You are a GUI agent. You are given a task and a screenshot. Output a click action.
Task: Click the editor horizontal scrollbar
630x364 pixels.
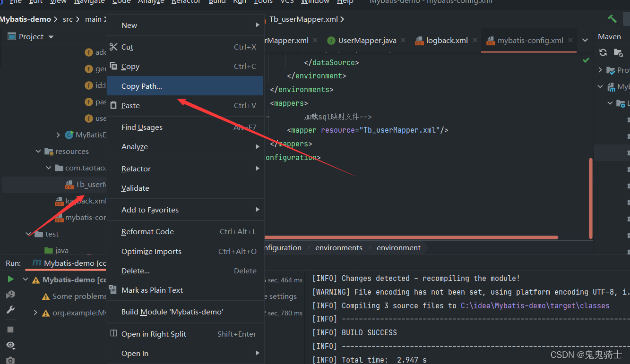pyautogui.click(x=411, y=237)
